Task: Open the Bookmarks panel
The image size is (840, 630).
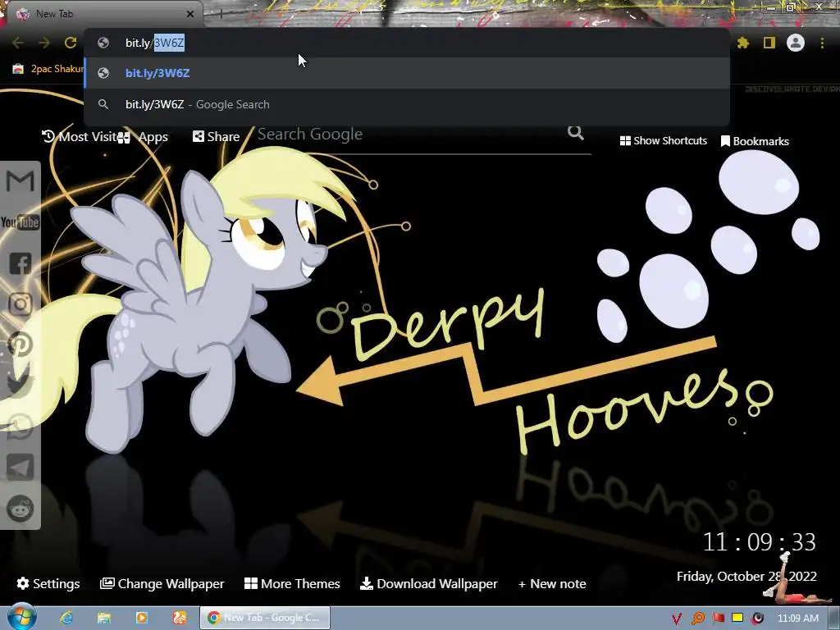Action: [x=755, y=141]
